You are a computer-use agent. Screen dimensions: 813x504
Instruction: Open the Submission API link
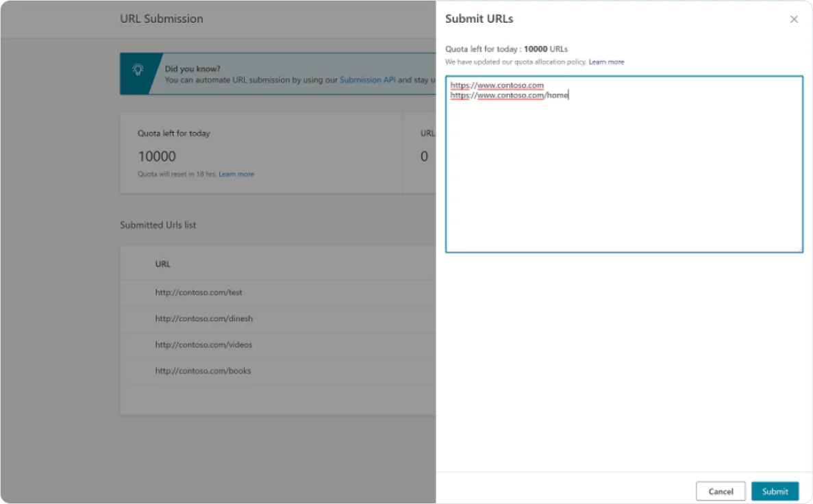click(367, 80)
